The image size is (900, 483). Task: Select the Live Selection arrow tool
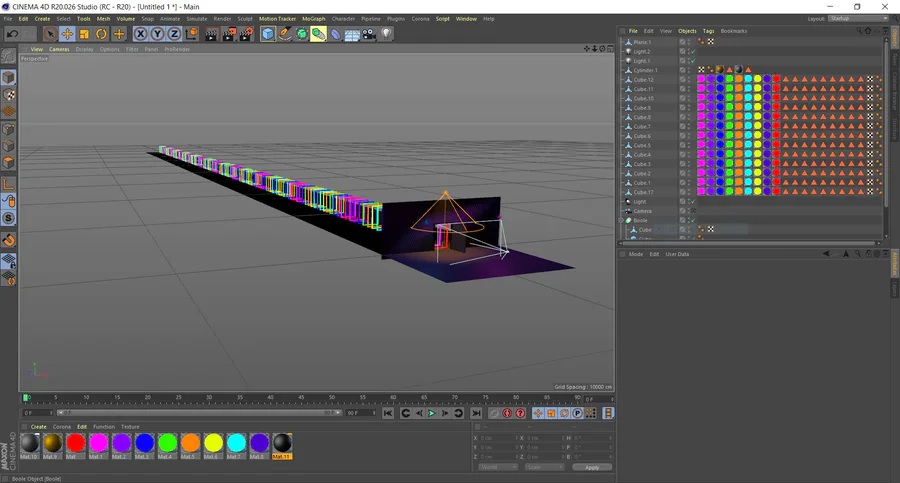(51, 34)
